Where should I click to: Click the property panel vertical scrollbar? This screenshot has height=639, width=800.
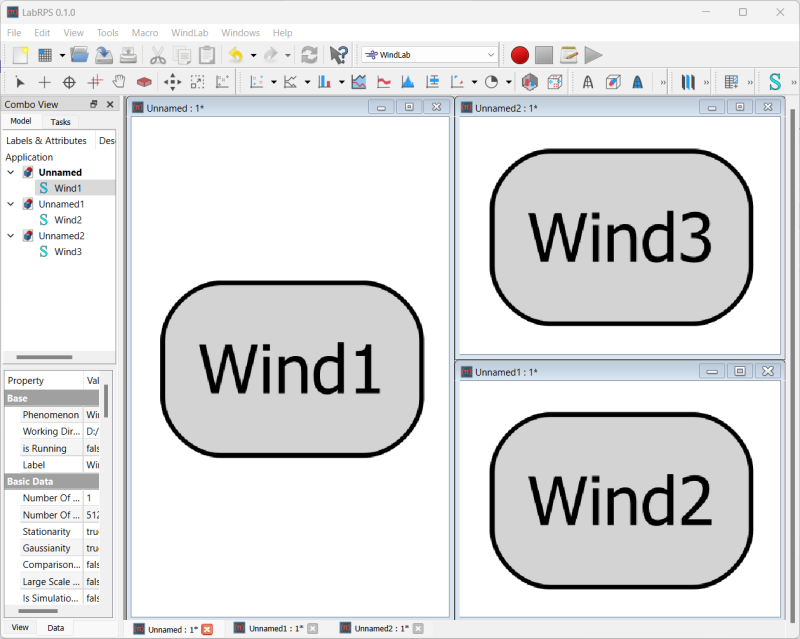pos(106,402)
